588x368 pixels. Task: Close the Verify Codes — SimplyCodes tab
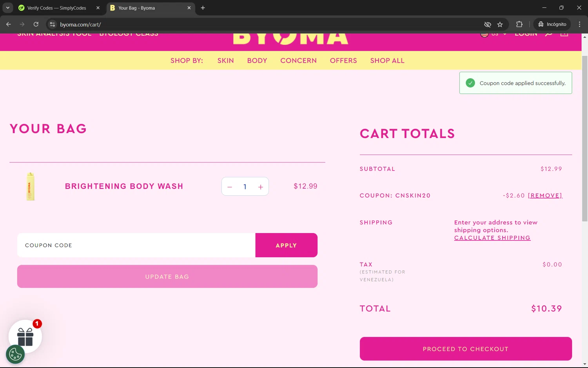(98, 8)
